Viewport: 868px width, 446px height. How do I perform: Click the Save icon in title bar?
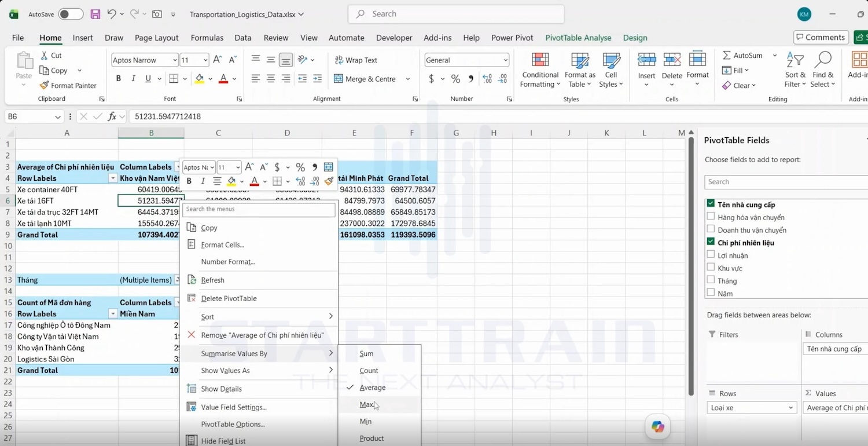point(95,14)
